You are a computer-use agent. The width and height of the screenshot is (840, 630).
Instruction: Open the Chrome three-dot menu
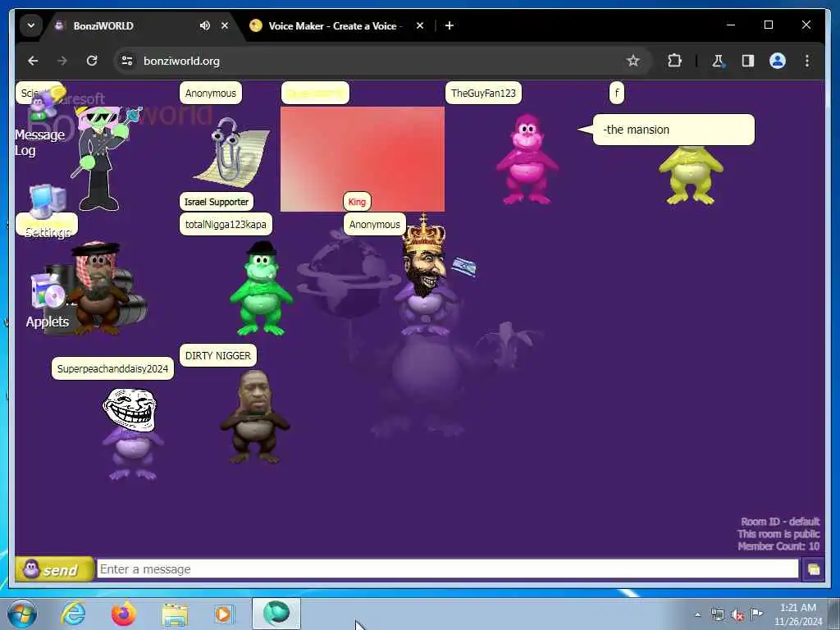pos(807,61)
